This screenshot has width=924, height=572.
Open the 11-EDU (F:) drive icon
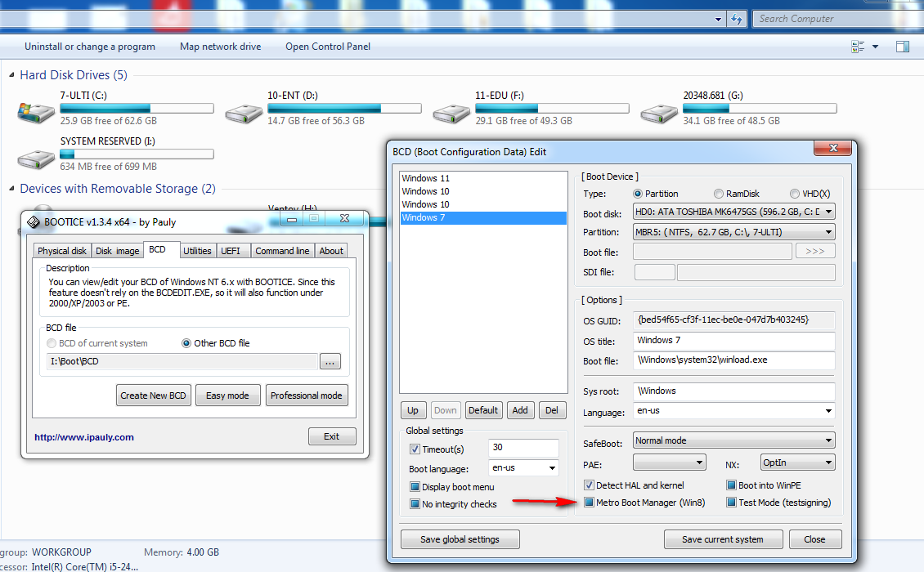coord(452,113)
